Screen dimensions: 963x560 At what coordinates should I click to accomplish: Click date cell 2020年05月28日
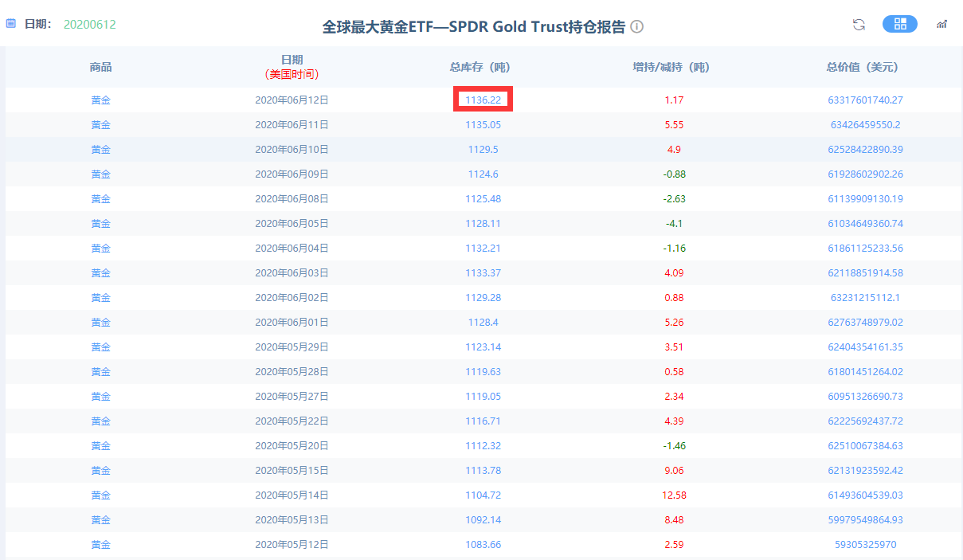tap(292, 372)
